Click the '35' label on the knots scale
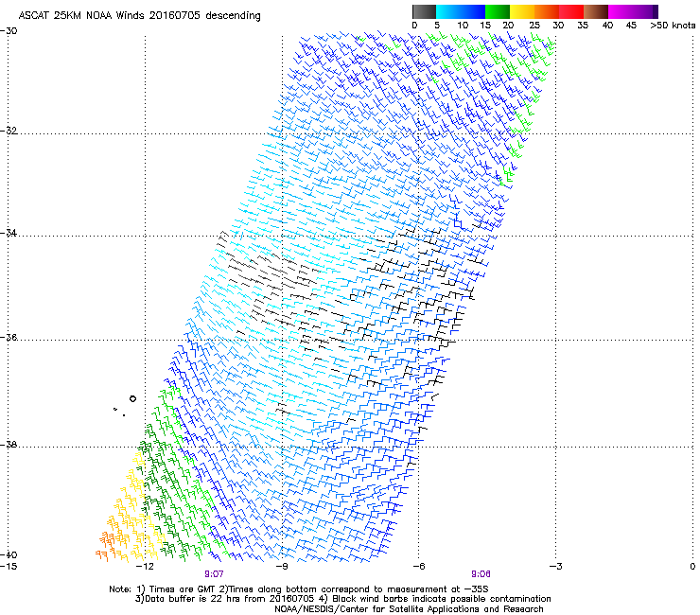 pos(583,26)
